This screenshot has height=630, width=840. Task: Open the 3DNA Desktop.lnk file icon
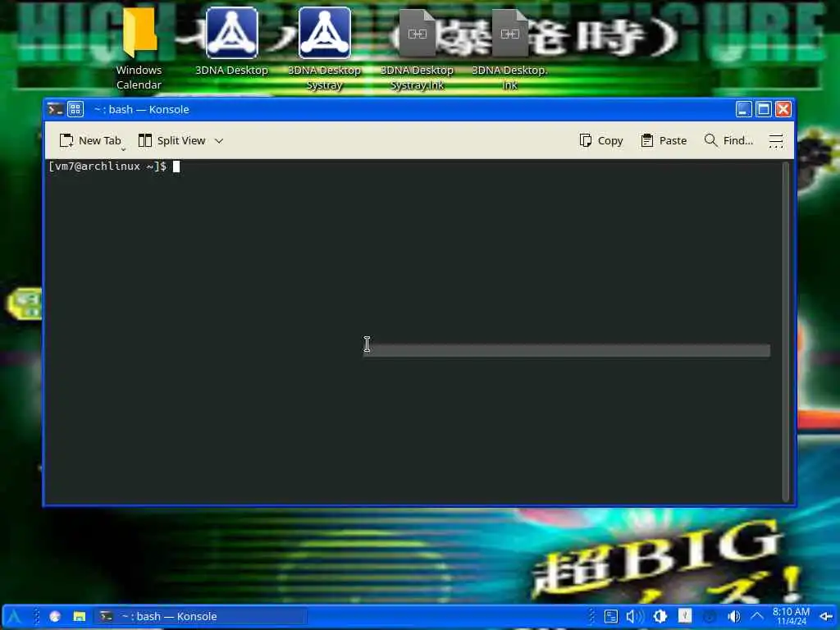[x=509, y=48]
